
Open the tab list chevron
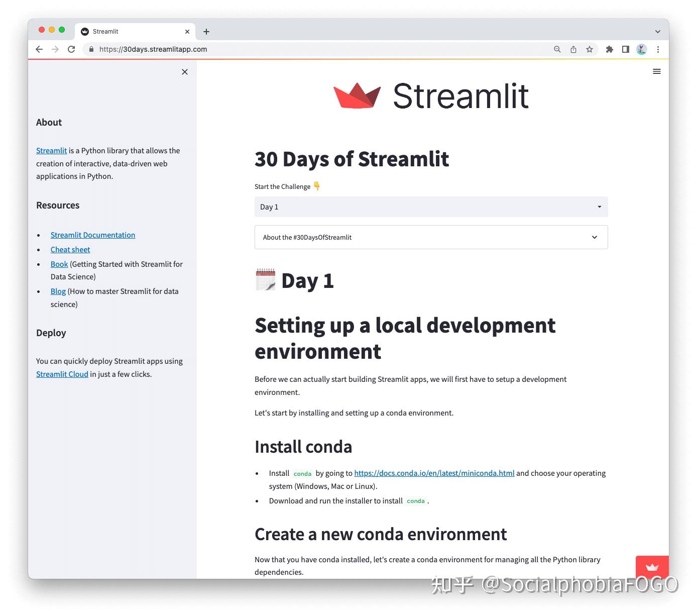(x=658, y=31)
